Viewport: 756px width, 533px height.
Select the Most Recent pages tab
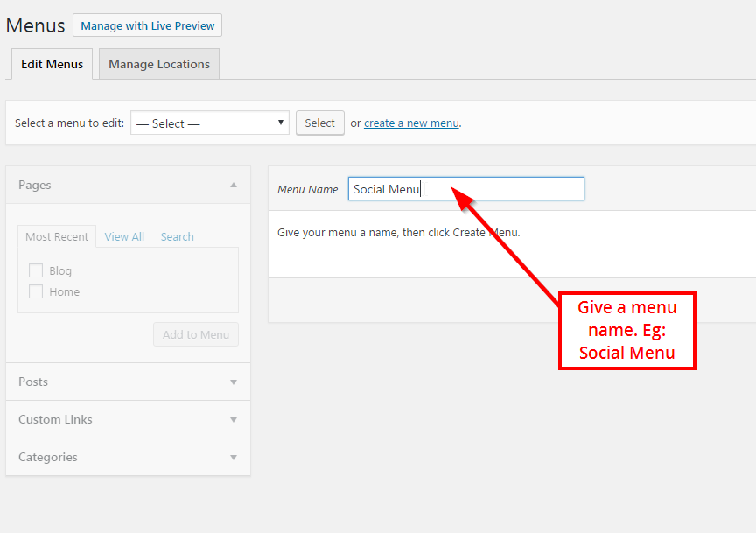[57, 237]
